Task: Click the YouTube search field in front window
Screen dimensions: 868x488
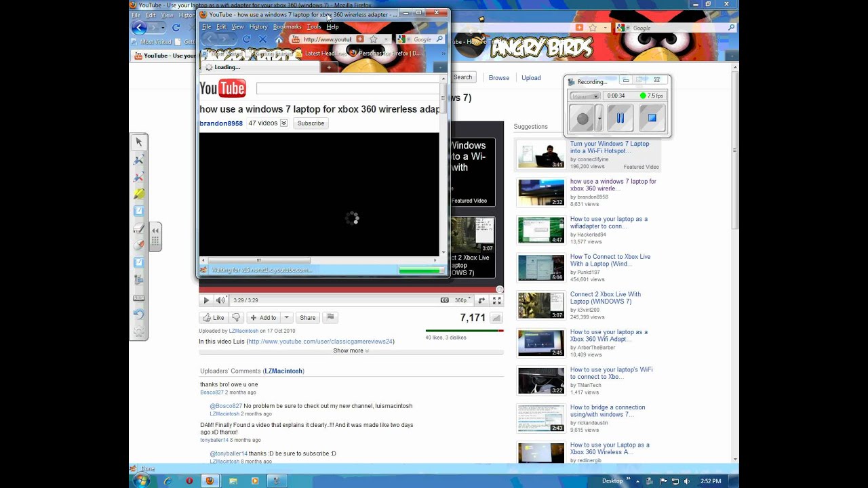Action: click(349, 88)
